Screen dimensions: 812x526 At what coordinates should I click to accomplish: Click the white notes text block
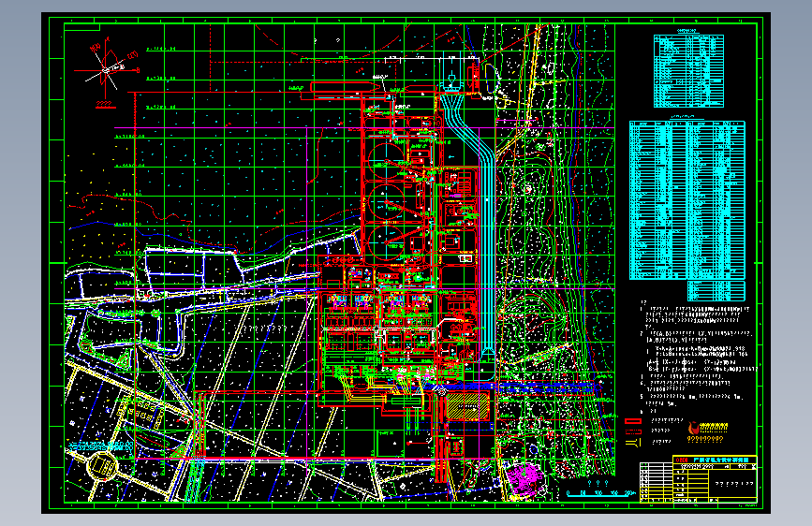(698, 357)
